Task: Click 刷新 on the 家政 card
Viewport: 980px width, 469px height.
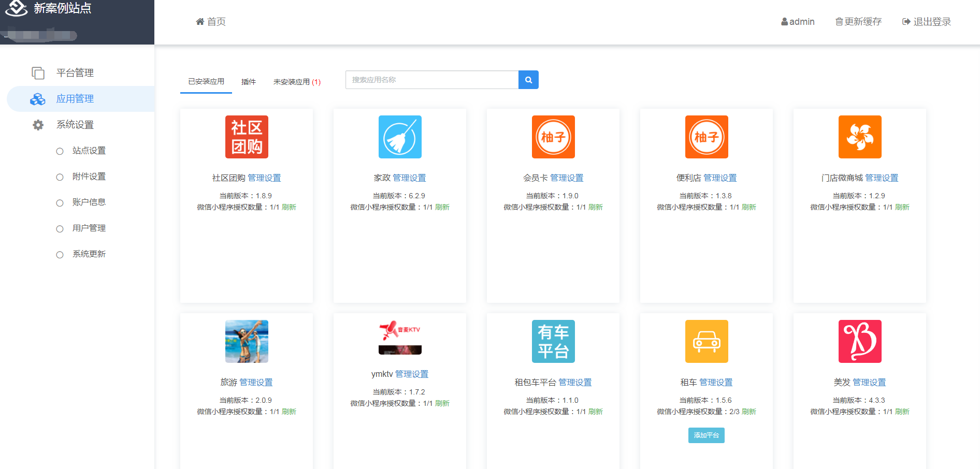Action: tap(442, 207)
